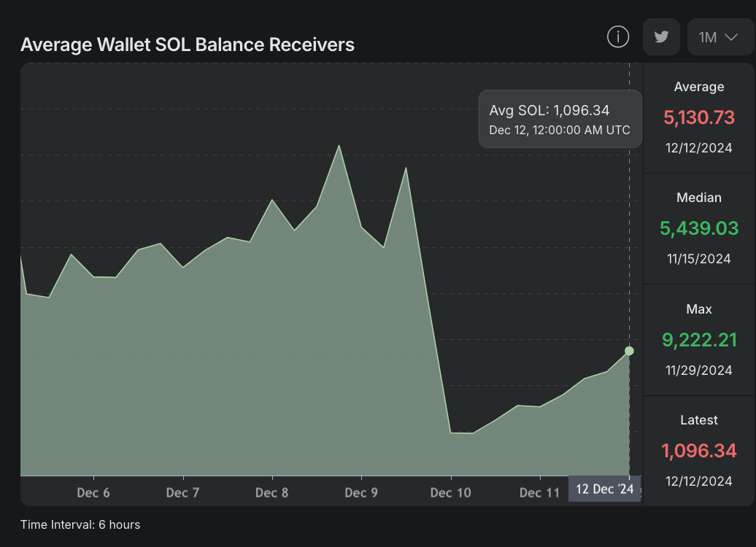The image size is (756, 547).
Task: Click the Dec 9 axis label
Action: [x=361, y=493]
